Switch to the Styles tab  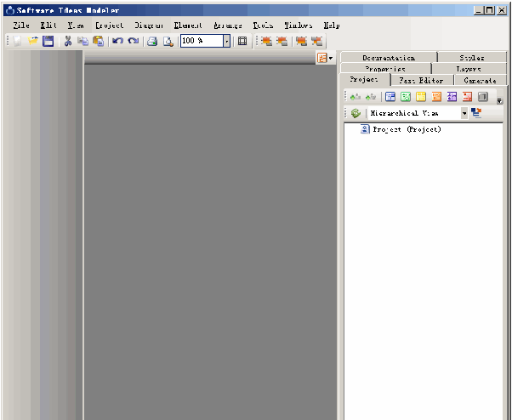coord(472,58)
